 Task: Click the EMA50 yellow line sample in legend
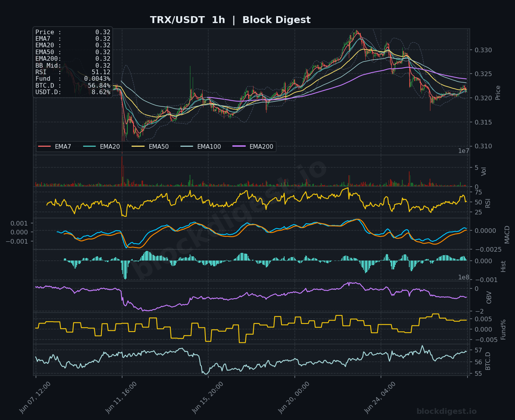(138, 146)
